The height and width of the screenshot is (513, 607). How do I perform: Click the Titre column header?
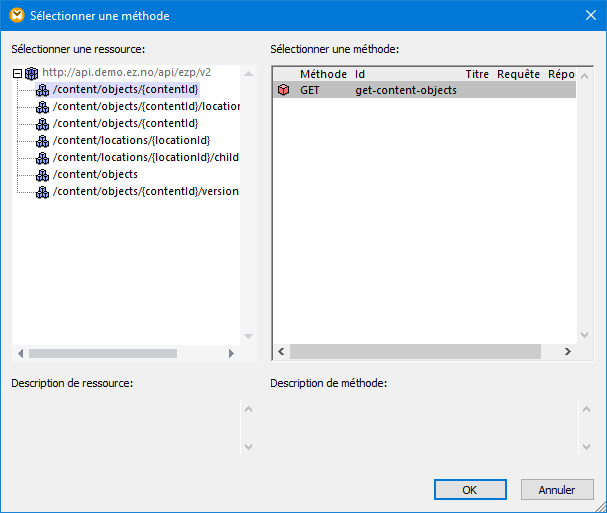coord(477,74)
